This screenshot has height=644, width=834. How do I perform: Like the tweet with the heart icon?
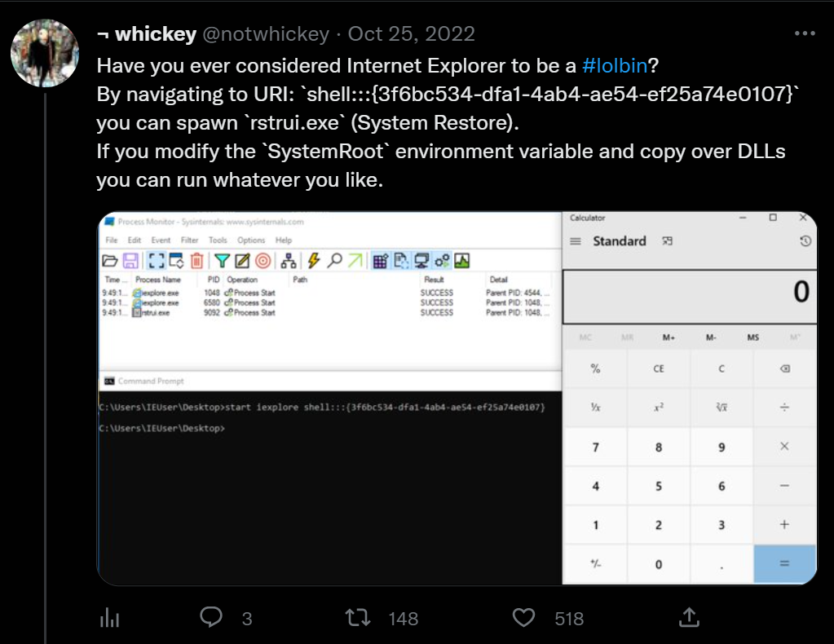(523, 618)
